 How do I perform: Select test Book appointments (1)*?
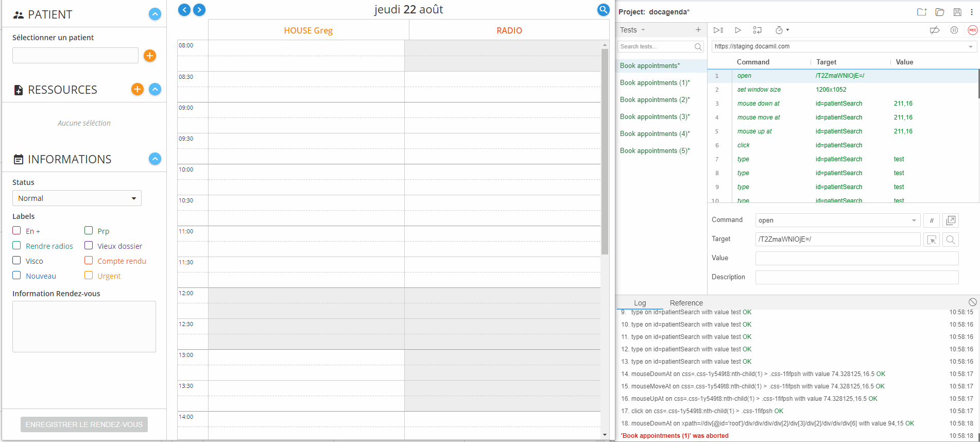[x=662, y=82]
